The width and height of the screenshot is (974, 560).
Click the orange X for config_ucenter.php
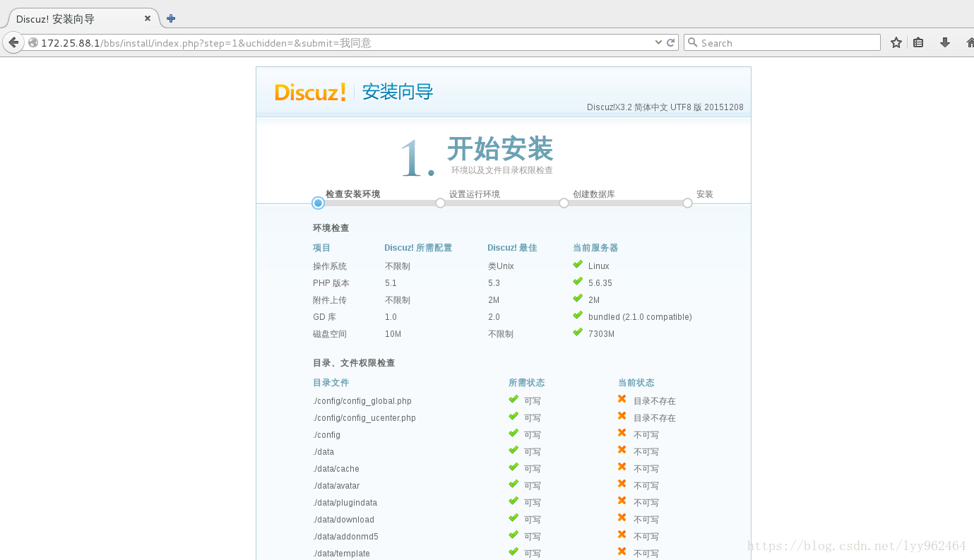click(x=622, y=416)
